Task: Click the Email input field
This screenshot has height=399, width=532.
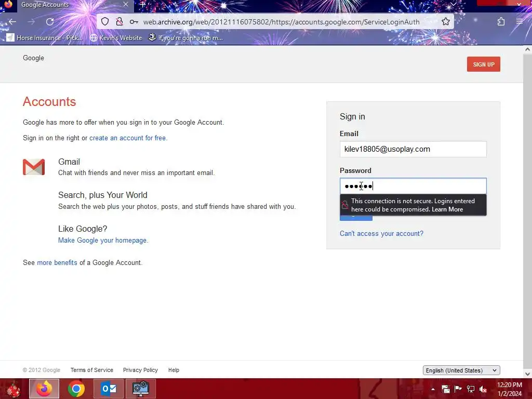Action: click(x=413, y=149)
